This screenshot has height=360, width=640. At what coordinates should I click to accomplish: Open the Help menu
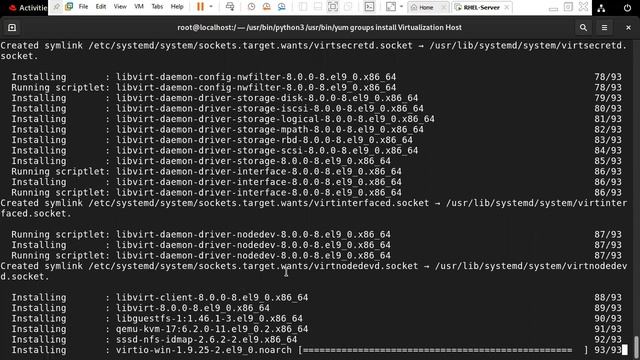point(177,7)
